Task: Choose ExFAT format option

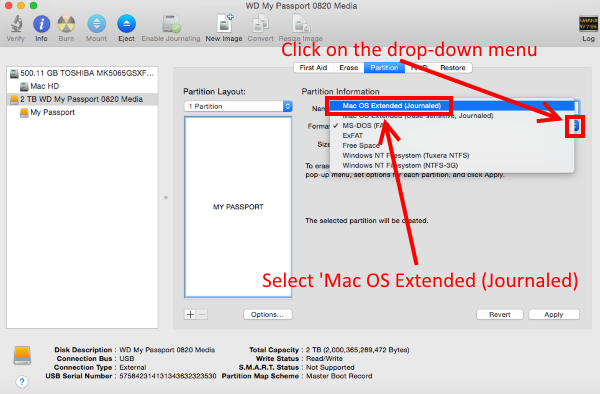Action: [452, 135]
